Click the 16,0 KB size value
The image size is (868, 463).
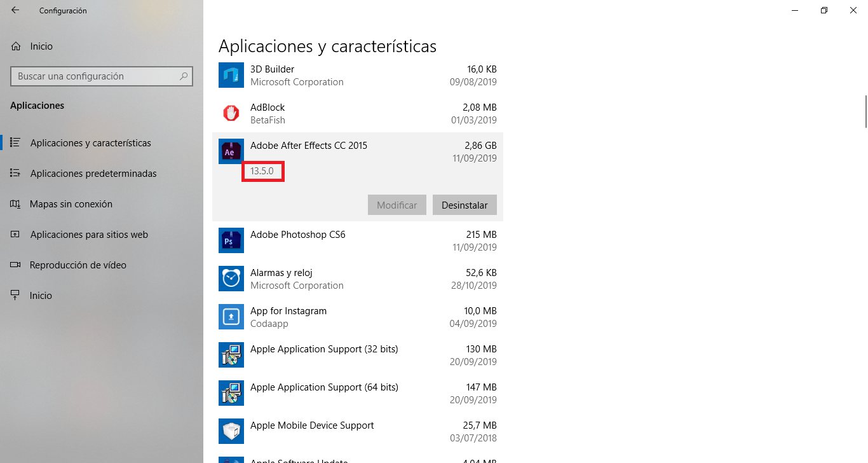coord(482,69)
